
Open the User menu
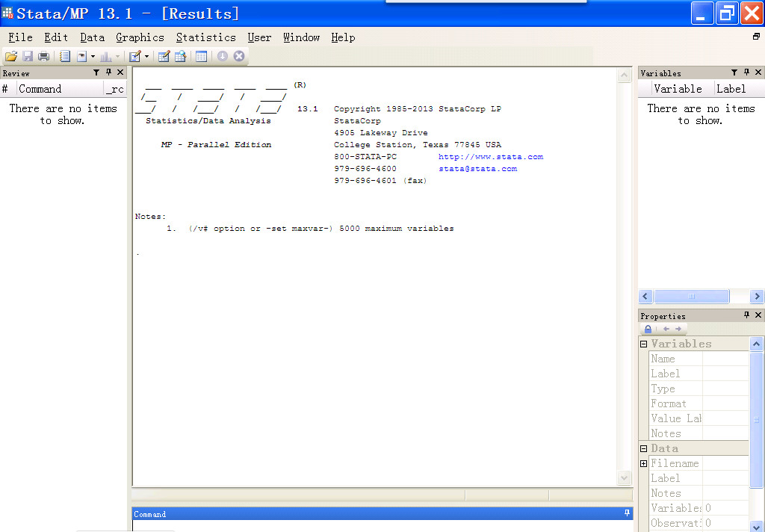pos(259,37)
